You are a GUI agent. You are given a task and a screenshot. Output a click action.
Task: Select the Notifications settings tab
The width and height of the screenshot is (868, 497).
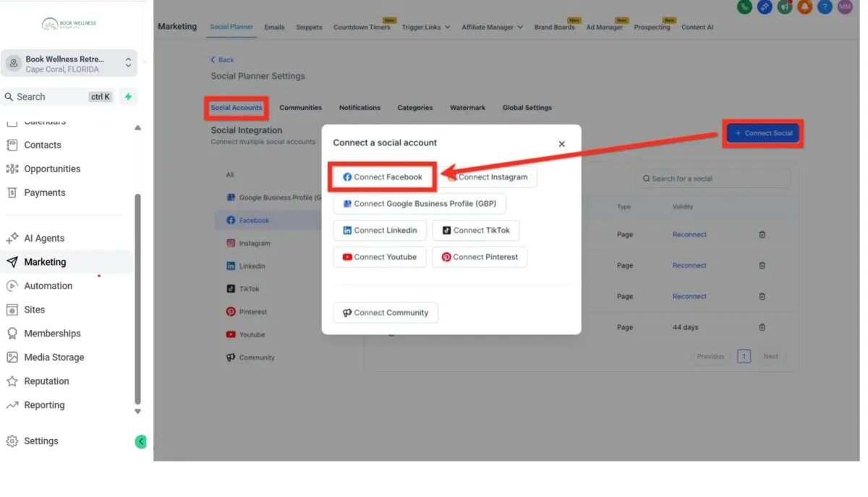(x=359, y=108)
